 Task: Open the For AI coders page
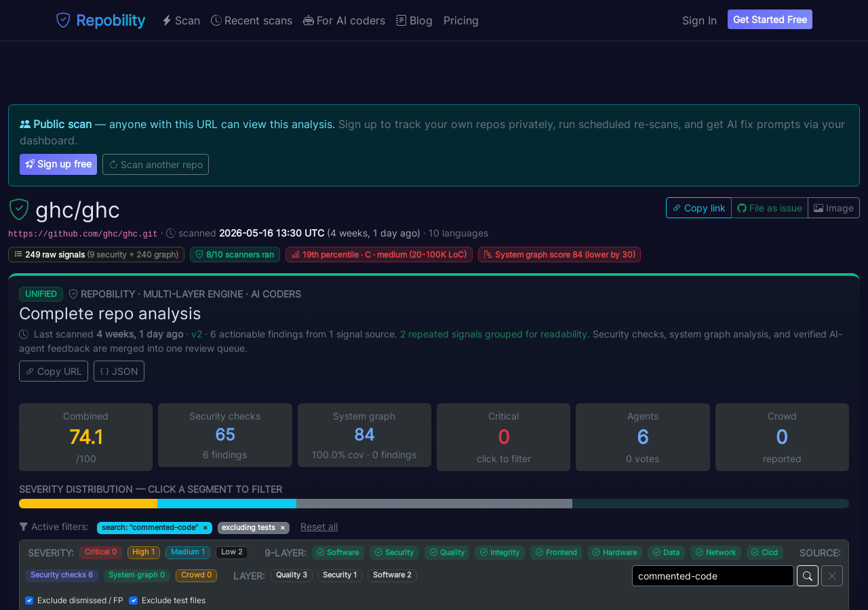tap(344, 20)
